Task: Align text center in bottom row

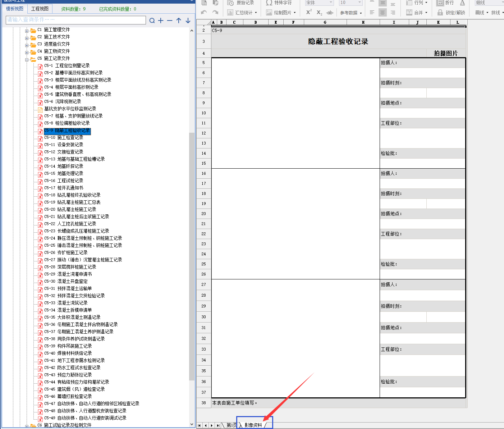Action: pos(382,12)
